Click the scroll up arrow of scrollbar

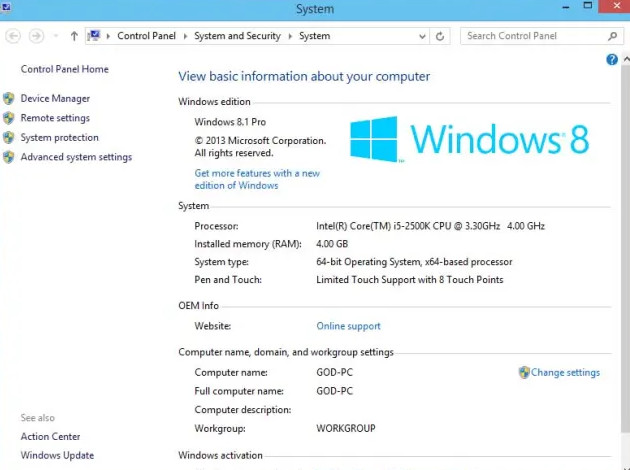(x=626, y=59)
